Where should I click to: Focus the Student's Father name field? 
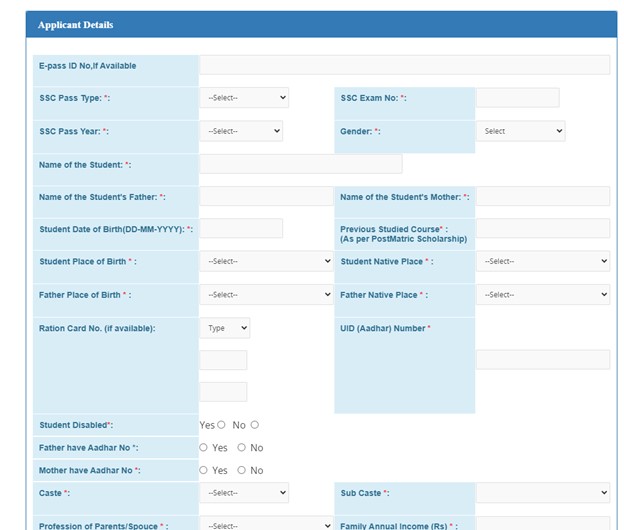click(266, 196)
